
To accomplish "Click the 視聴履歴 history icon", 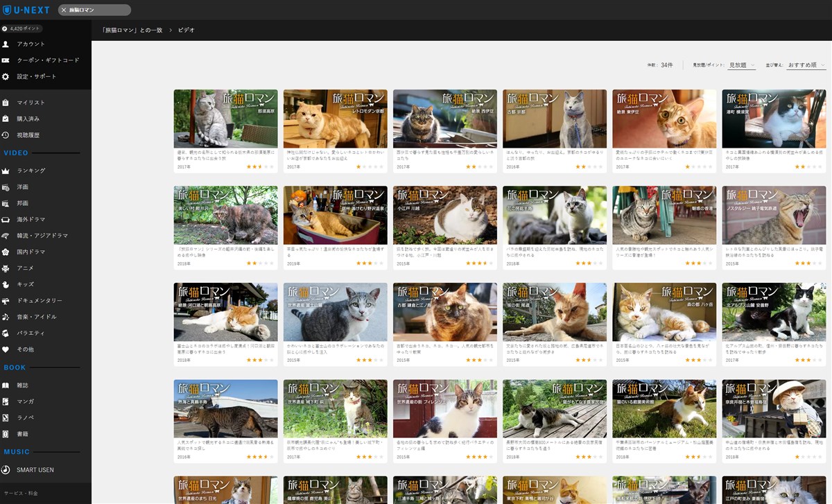I will [6, 135].
